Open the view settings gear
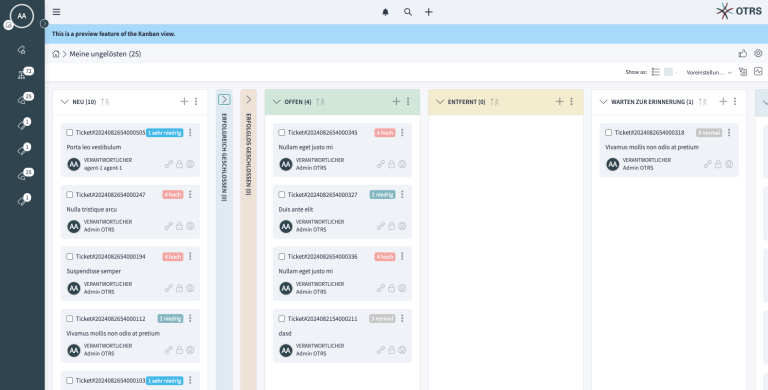The height and width of the screenshot is (390, 768). tap(758, 53)
